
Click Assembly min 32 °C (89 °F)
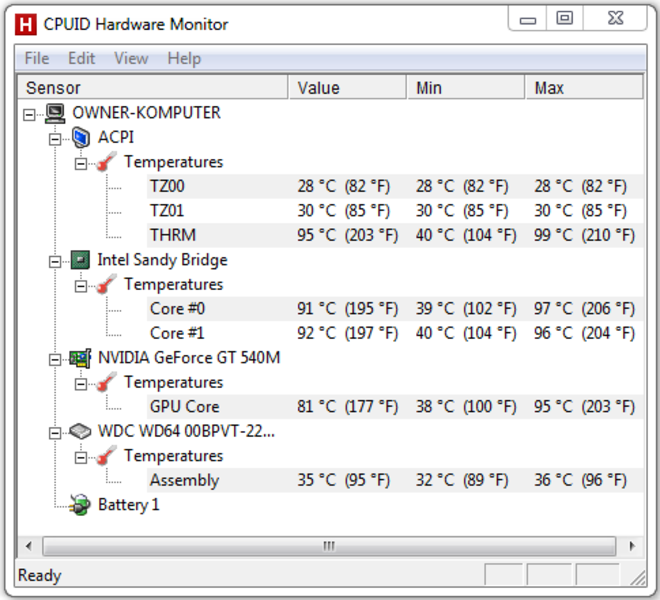click(462, 480)
